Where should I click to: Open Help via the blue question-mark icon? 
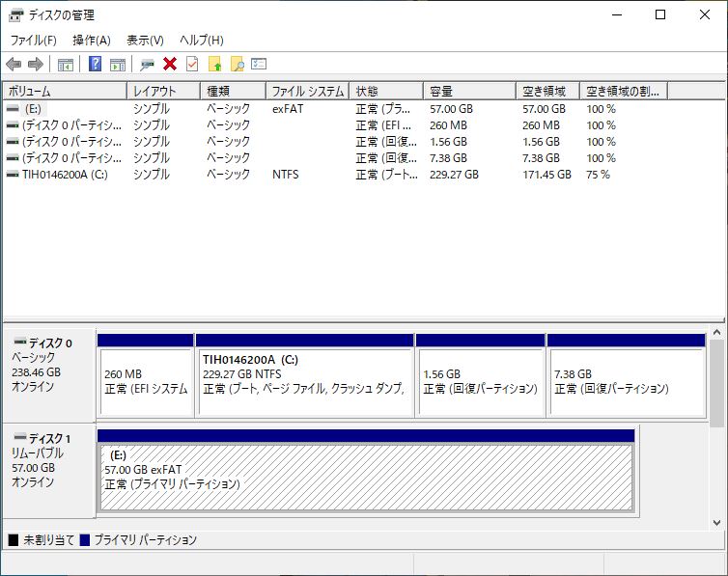[x=96, y=64]
